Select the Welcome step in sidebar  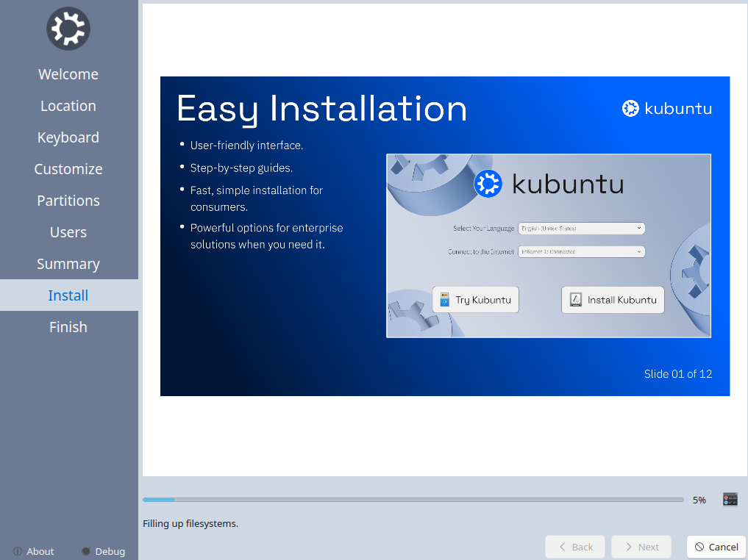[68, 74]
